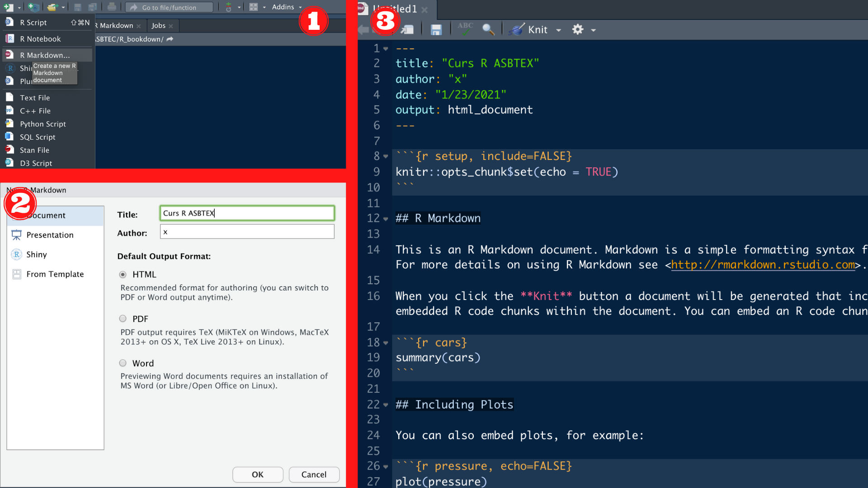Expand the Addins dropdown menu
868x488 pixels.
click(287, 7)
